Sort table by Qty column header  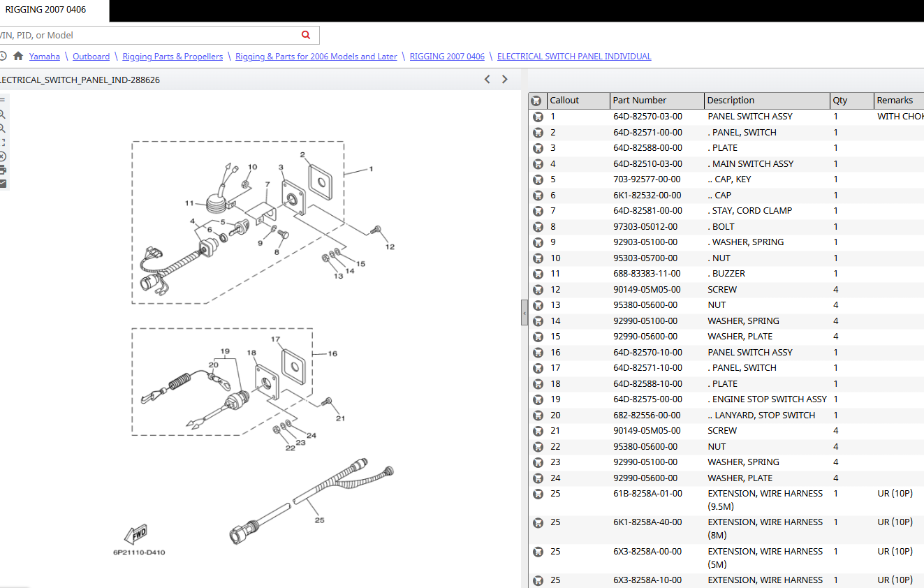(x=851, y=101)
